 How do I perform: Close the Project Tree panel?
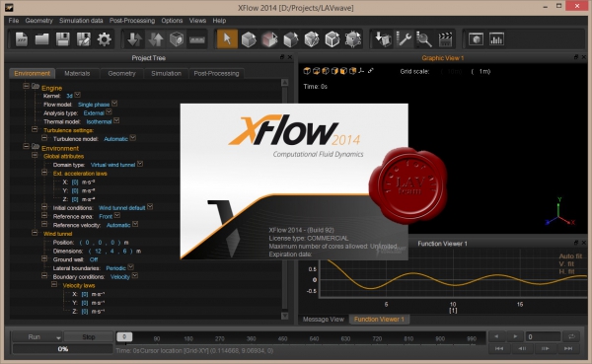[x=289, y=57]
